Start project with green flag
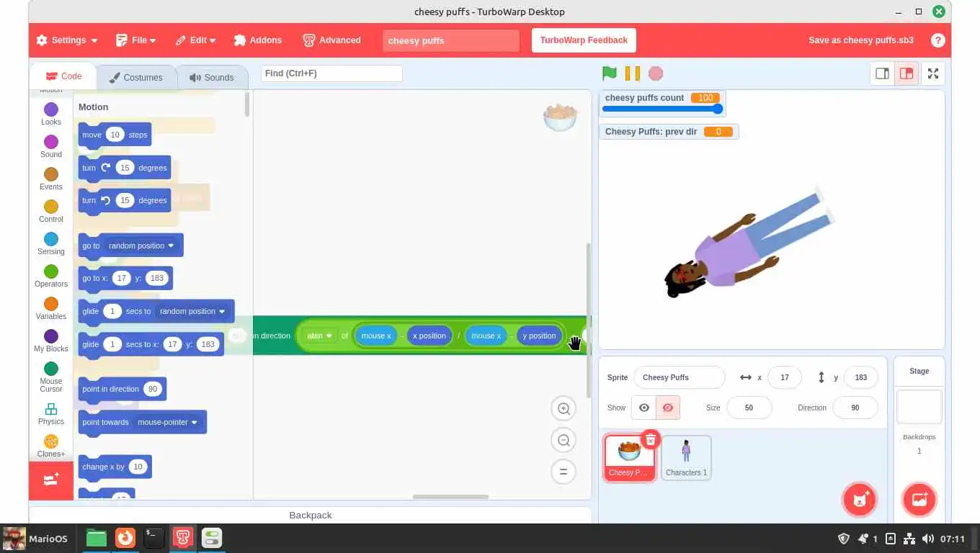Viewport: 980px width, 553px height. [x=610, y=73]
